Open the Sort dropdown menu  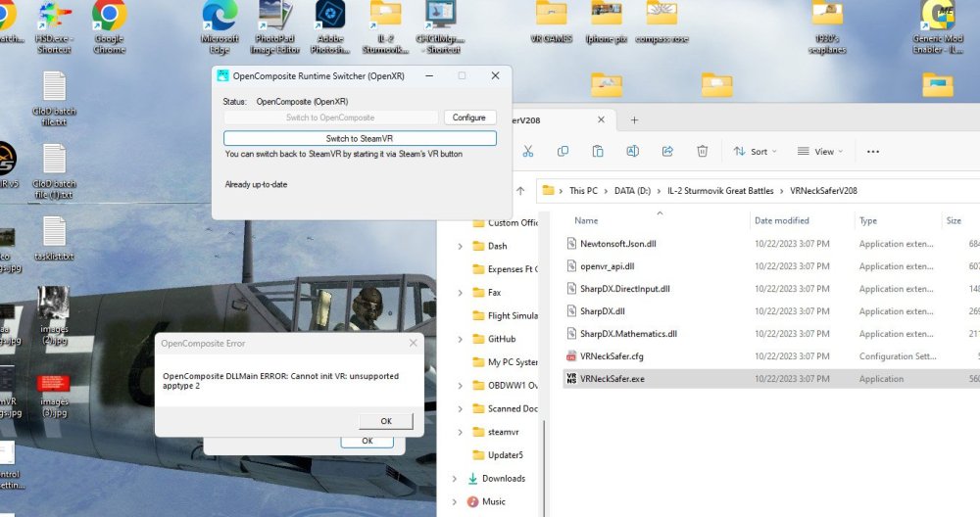point(755,152)
